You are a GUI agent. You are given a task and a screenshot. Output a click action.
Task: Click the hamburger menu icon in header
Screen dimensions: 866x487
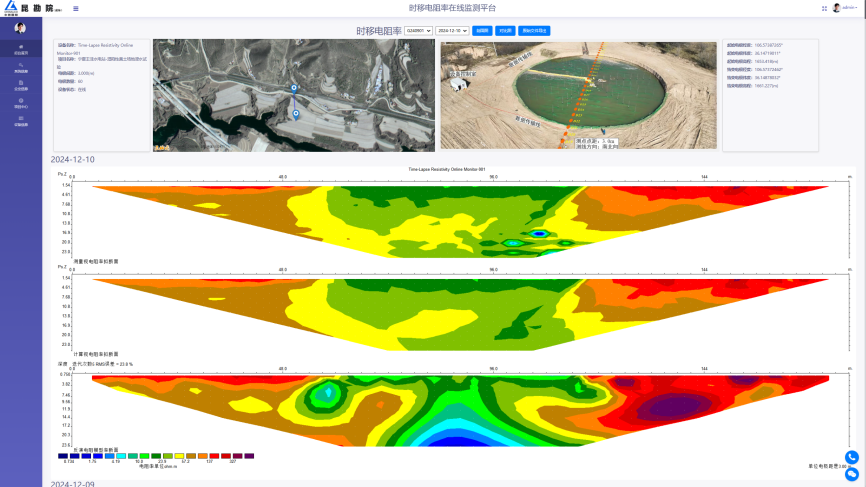[76, 8]
